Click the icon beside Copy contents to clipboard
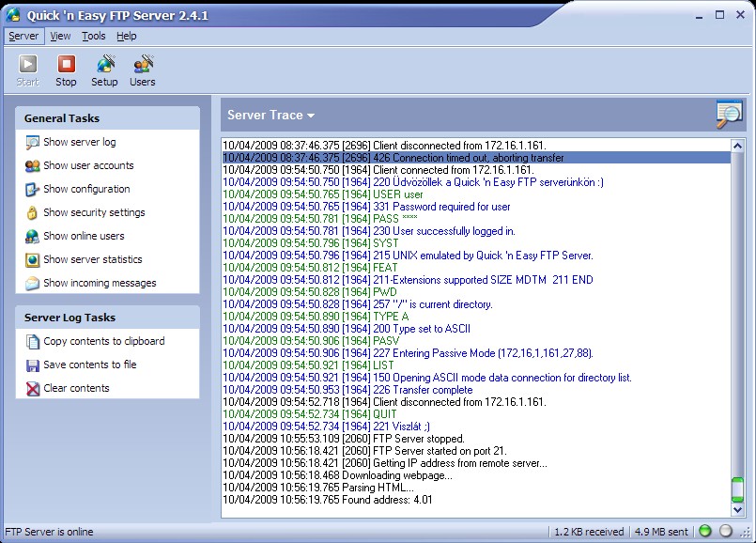The width and height of the screenshot is (756, 543). [x=32, y=342]
